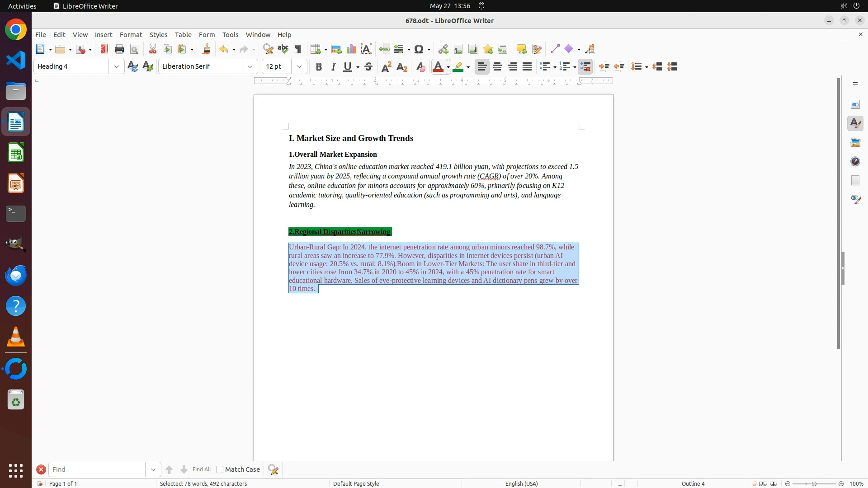Click the Strikethrough icon
The width and height of the screenshot is (868, 488).
pos(368,67)
